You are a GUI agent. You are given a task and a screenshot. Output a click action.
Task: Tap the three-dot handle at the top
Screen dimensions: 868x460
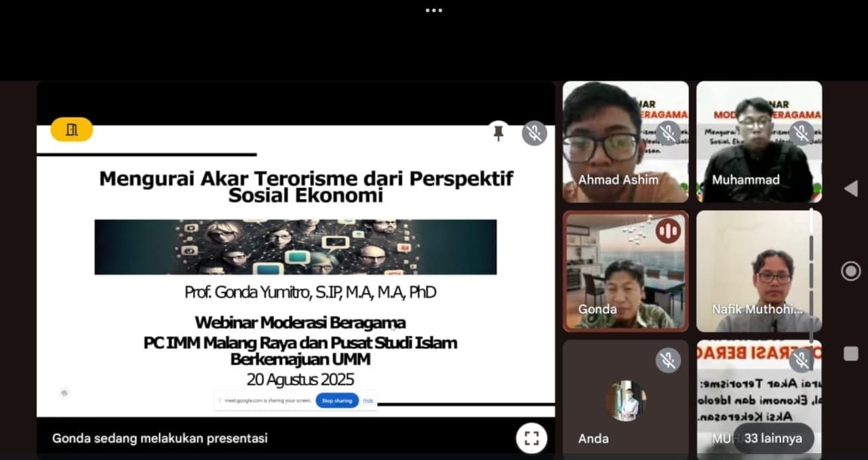point(433,10)
